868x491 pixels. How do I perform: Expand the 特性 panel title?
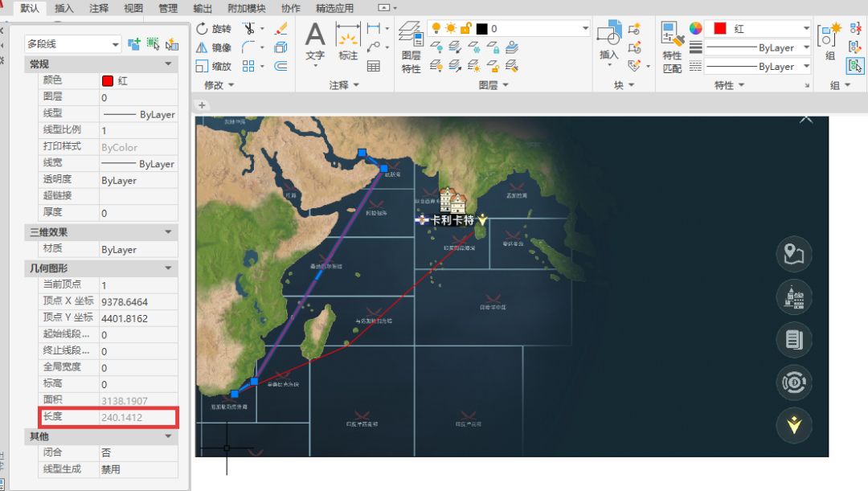729,85
